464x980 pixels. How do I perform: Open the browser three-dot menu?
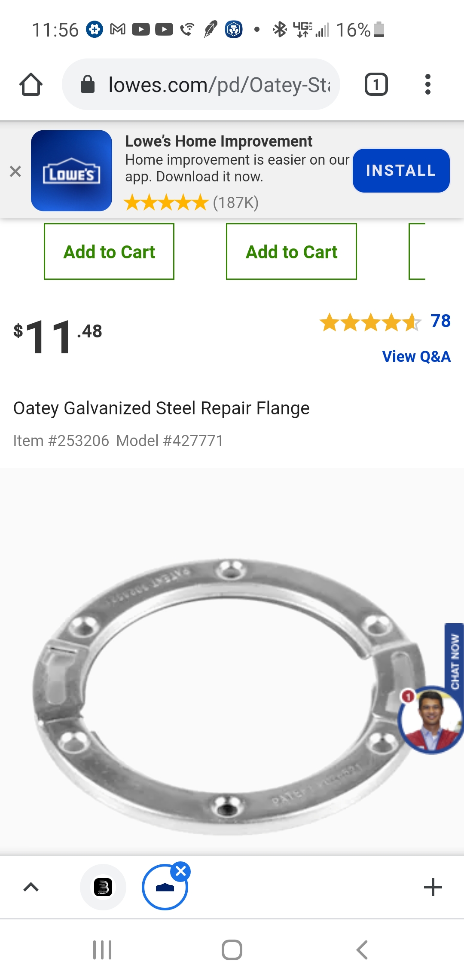point(427,85)
